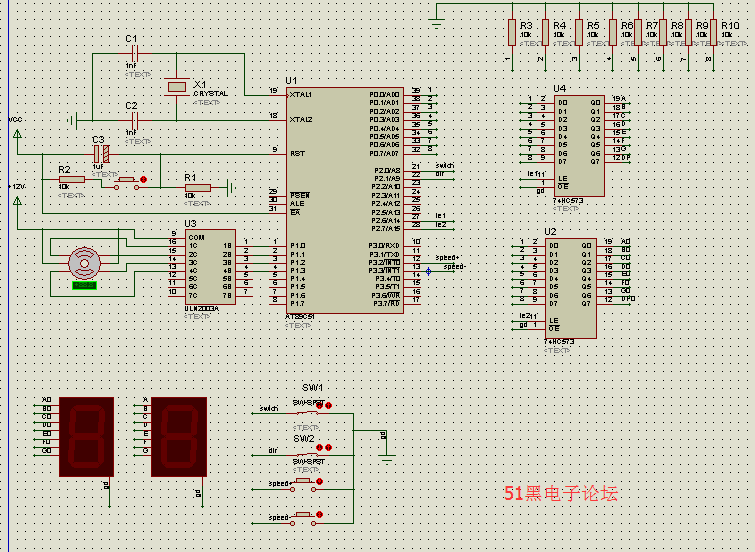Click the P0.0/AD0 pin label
755x552 pixels.
pos(384,94)
